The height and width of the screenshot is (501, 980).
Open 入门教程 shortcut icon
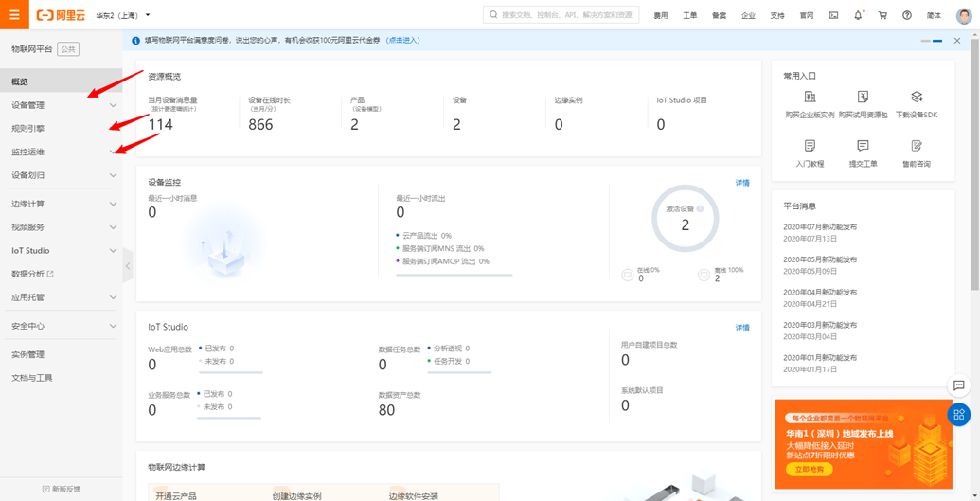[810, 146]
